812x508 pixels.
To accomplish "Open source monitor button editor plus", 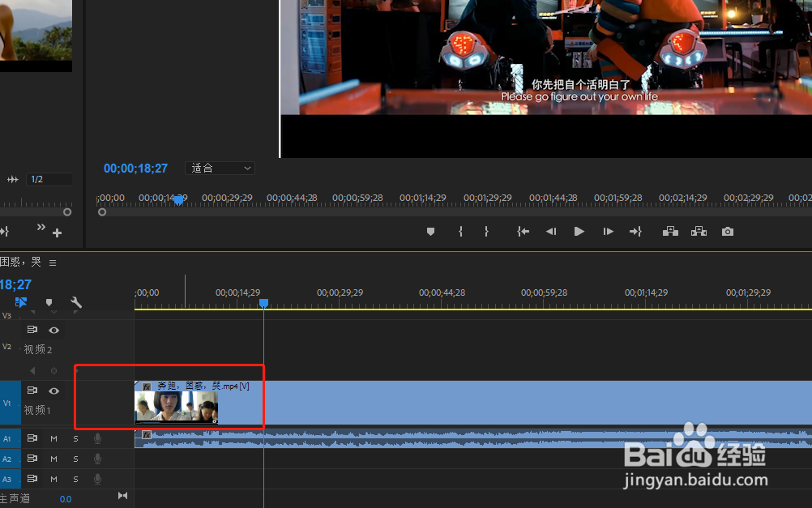I will pyautogui.click(x=57, y=233).
